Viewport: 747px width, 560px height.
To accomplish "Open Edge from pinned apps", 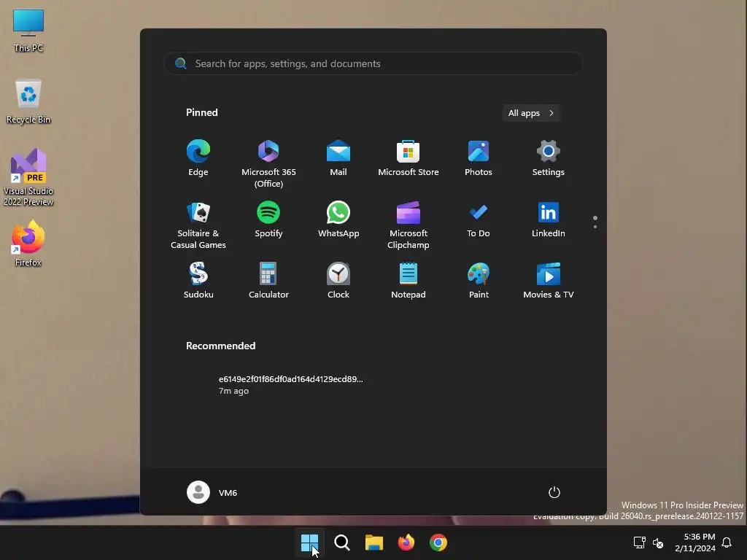I will click(x=198, y=158).
